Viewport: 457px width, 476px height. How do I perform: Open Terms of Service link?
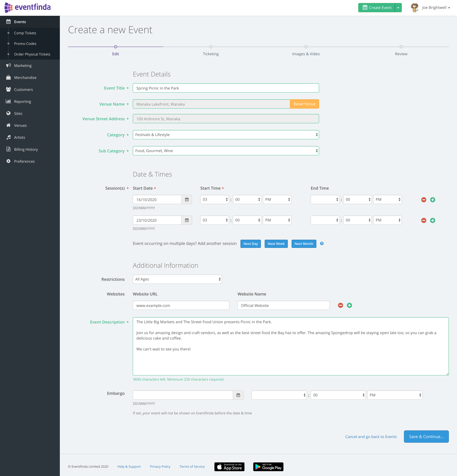pyautogui.click(x=192, y=466)
